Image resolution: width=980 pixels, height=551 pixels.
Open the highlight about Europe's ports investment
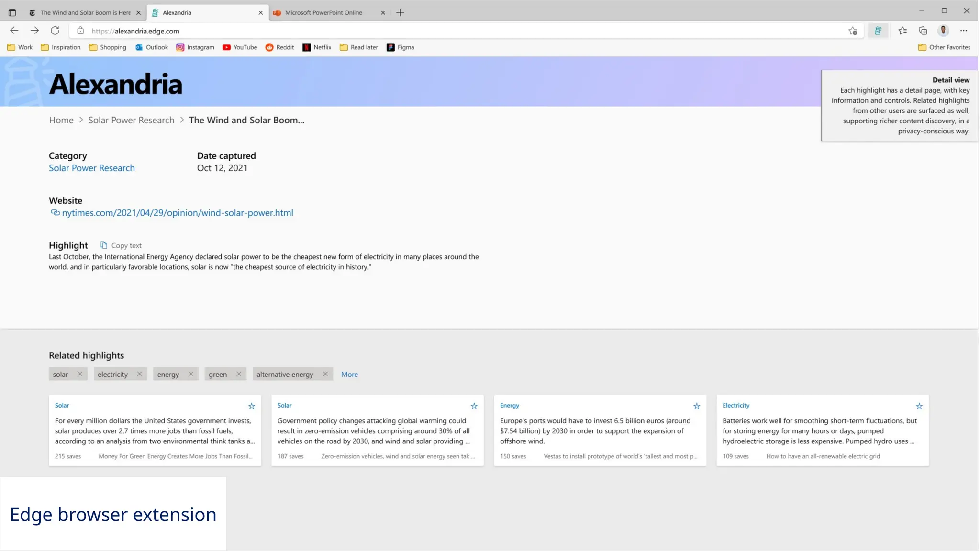coord(600,431)
